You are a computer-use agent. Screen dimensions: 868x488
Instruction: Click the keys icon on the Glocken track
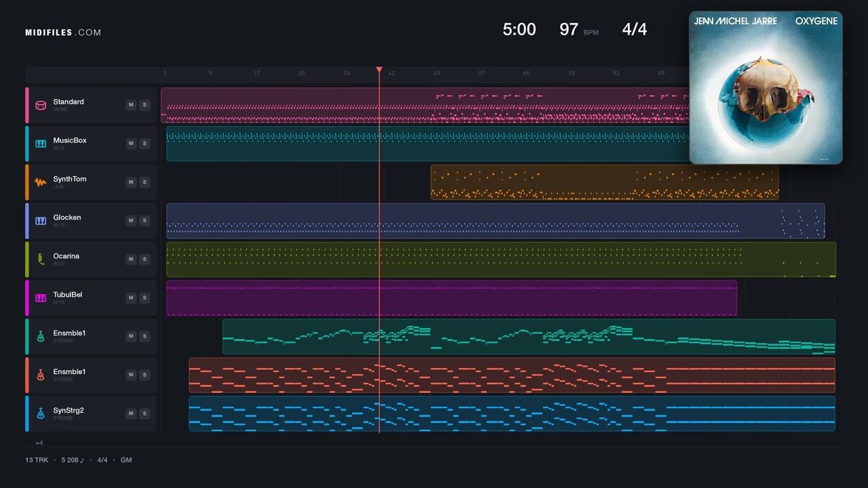click(x=41, y=221)
